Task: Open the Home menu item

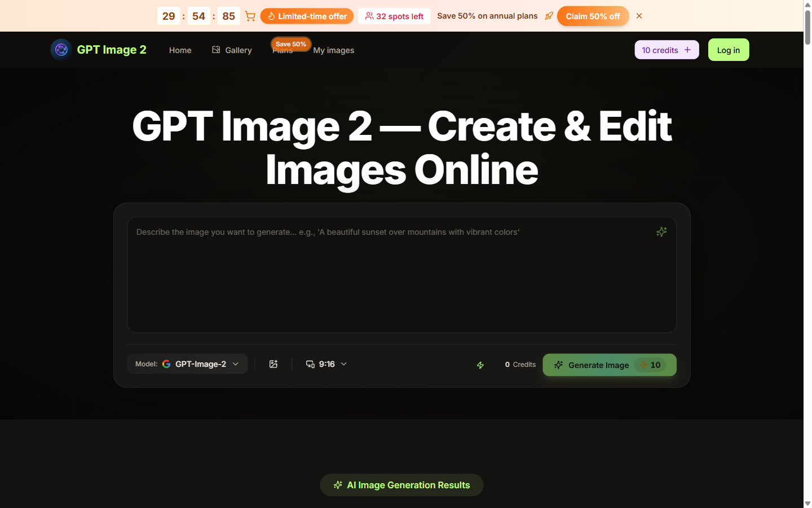Action: pos(180,50)
